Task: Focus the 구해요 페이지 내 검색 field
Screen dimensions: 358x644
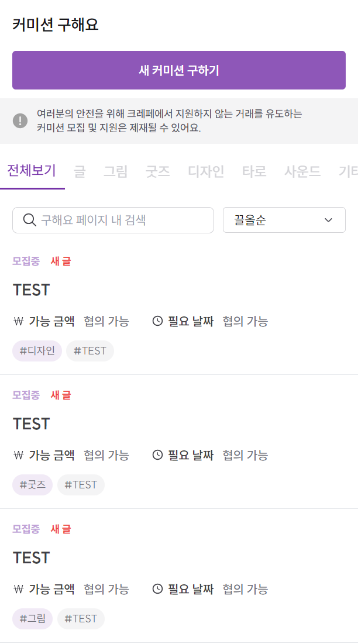Action: [x=113, y=220]
